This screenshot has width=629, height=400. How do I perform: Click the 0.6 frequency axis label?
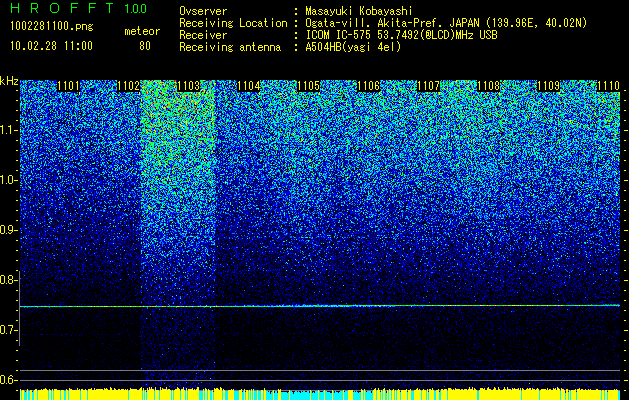click(8, 380)
